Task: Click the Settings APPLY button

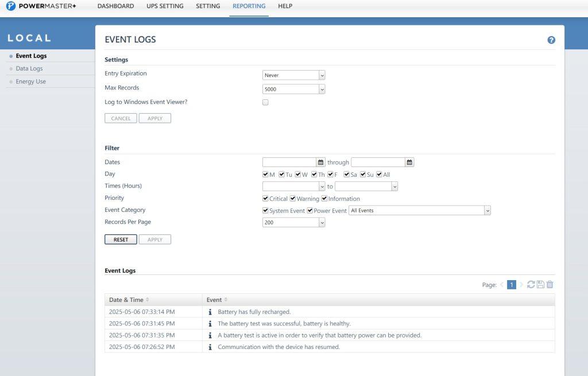Action: point(155,118)
